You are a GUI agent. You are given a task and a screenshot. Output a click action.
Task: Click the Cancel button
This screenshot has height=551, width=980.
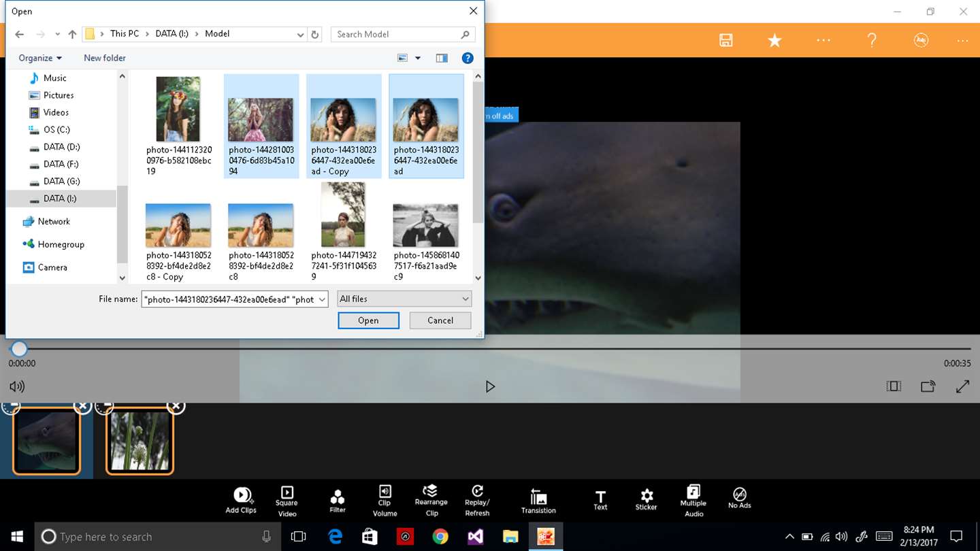coord(440,320)
